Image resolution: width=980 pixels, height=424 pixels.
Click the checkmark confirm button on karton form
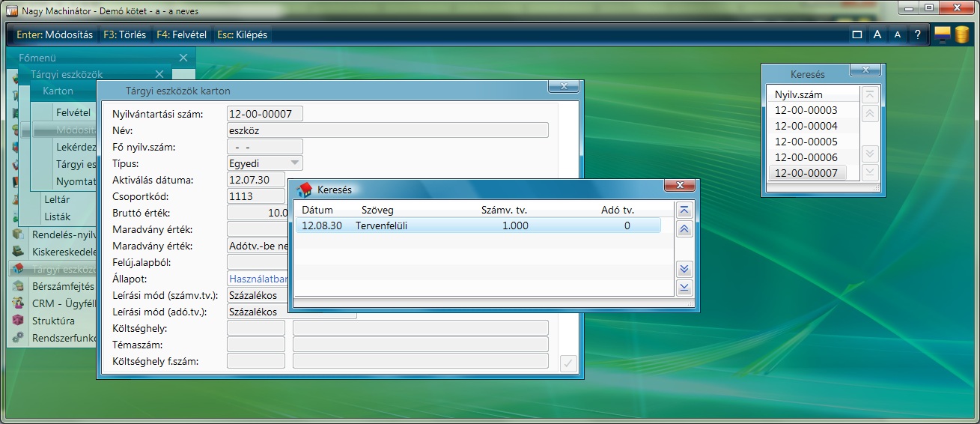coord(568,364)
